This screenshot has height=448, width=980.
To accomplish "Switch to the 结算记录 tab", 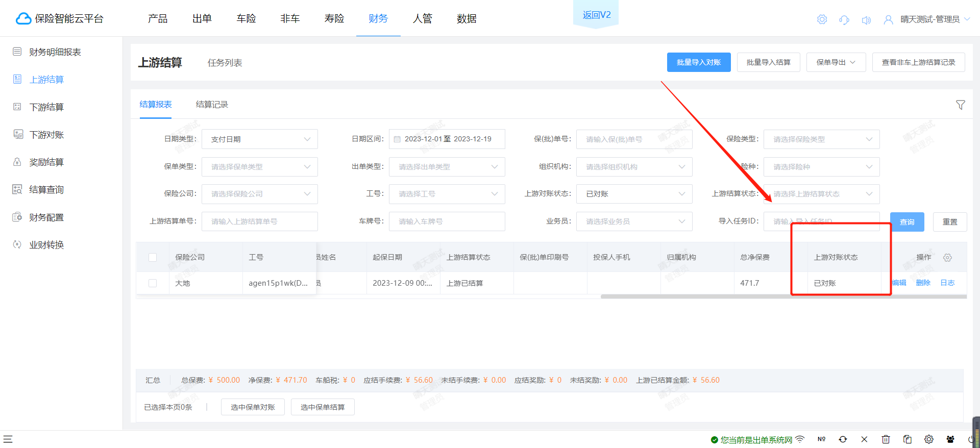I will (x=212, y=104).
